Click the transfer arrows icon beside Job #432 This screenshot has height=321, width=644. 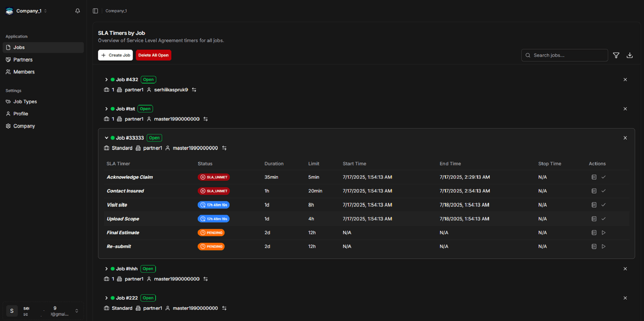tap(194, 89)
